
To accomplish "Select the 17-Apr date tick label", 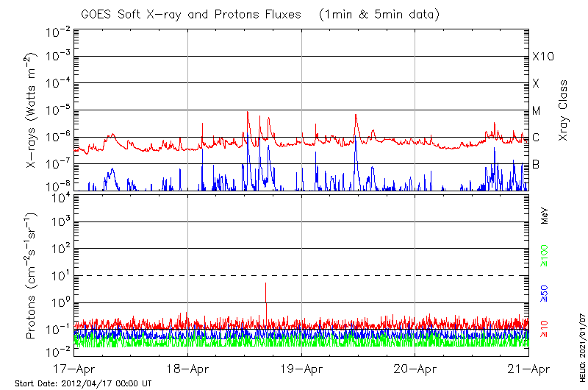I will [74, 368].
